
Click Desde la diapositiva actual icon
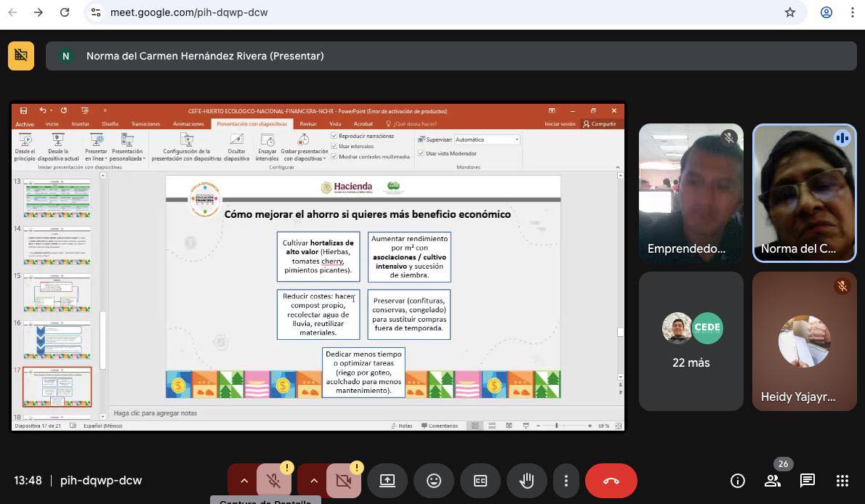click(x=58, y=147)
